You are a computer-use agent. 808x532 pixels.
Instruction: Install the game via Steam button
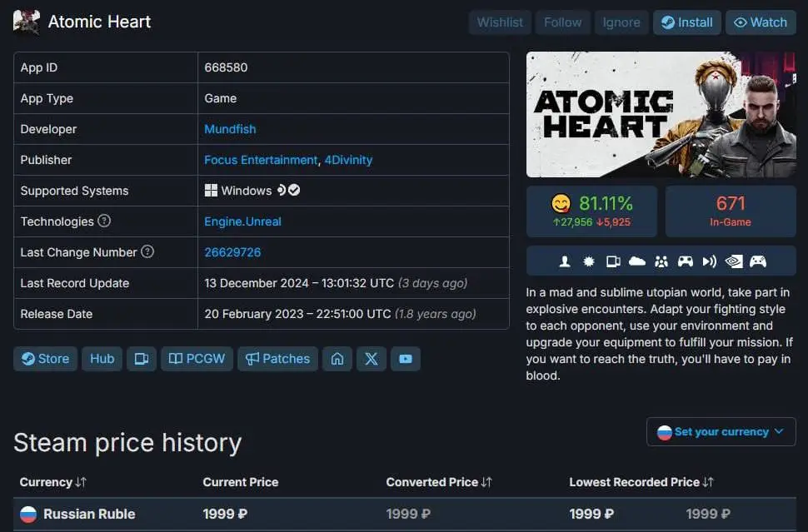pos(687,22)
